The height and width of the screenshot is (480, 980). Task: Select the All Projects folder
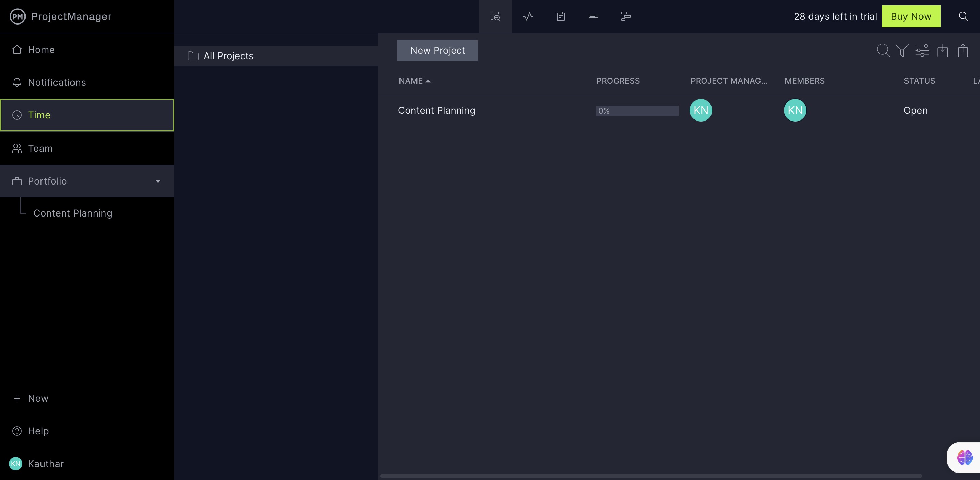tap(228, 56)
